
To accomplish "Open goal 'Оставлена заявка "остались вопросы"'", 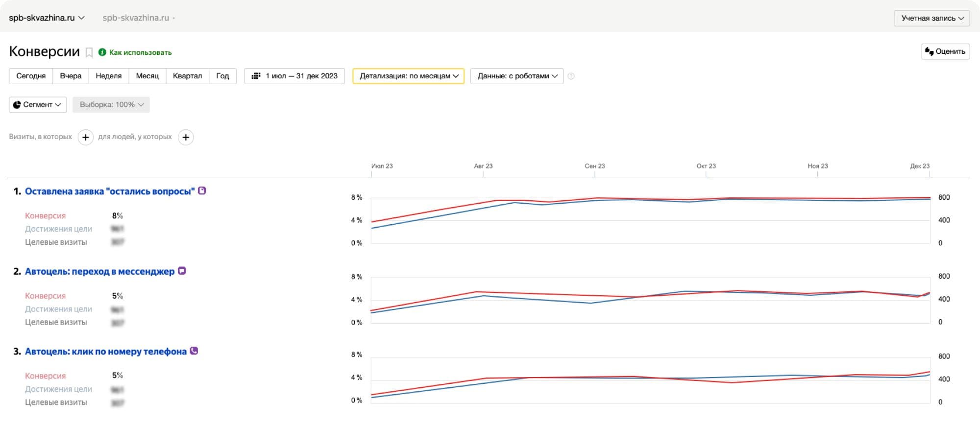I will [110, 191].
